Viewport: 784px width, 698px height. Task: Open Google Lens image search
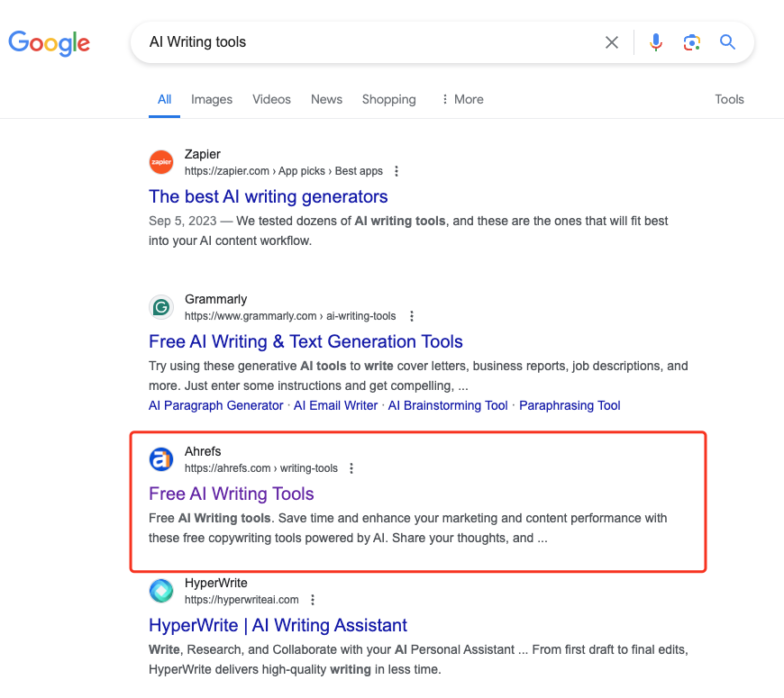691,42
